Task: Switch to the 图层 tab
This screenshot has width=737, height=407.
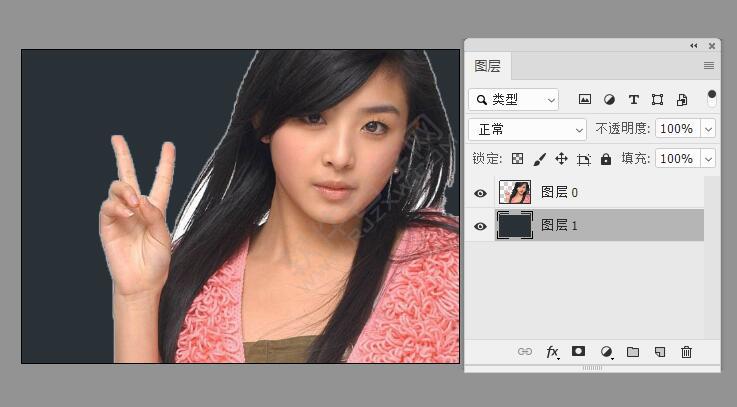Action: [x=487, y=66]
